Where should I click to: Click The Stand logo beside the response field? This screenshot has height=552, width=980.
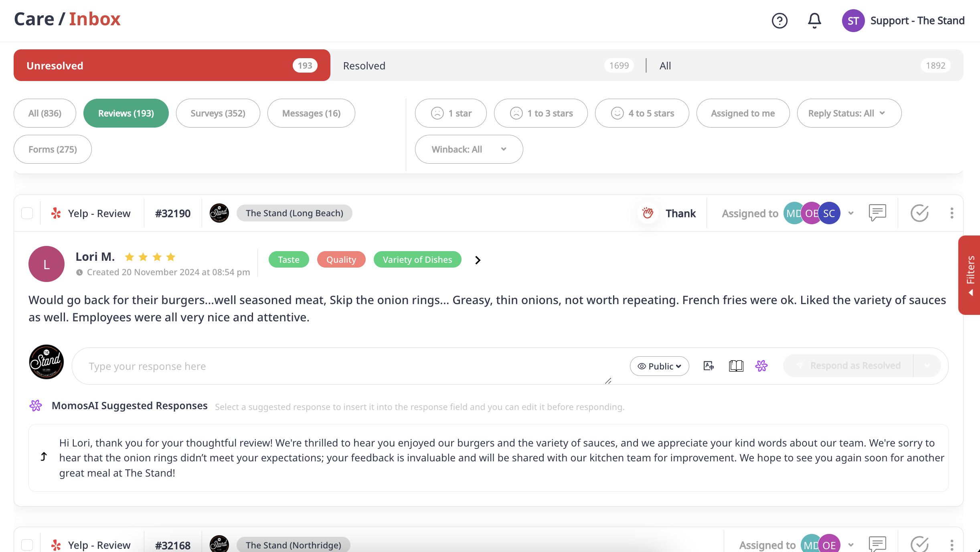coord(47,362)
